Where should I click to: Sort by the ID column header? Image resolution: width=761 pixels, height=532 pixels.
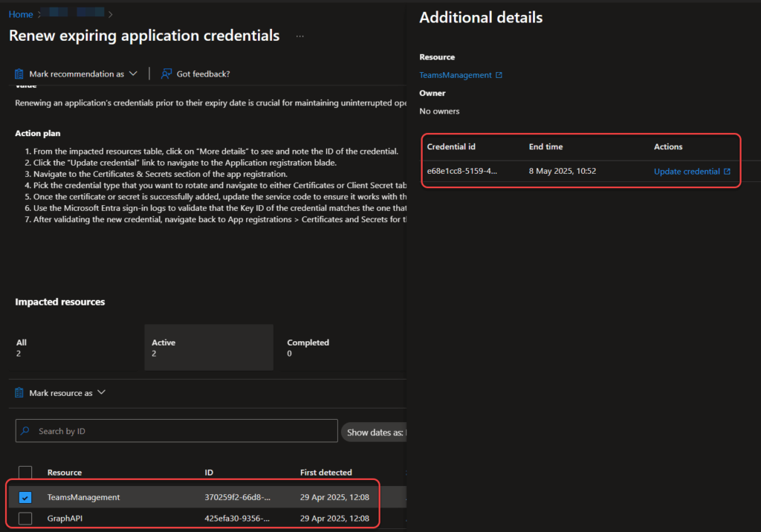point(209,473)
